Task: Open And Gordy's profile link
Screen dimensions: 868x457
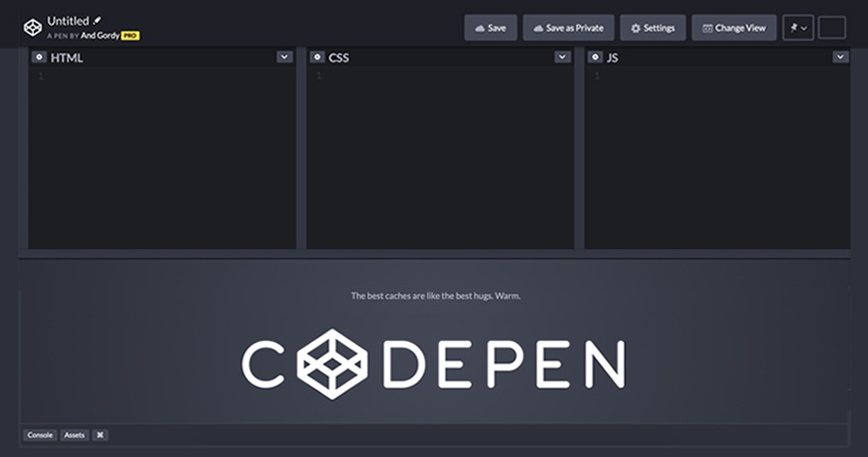Action: [x=101, y=36]
